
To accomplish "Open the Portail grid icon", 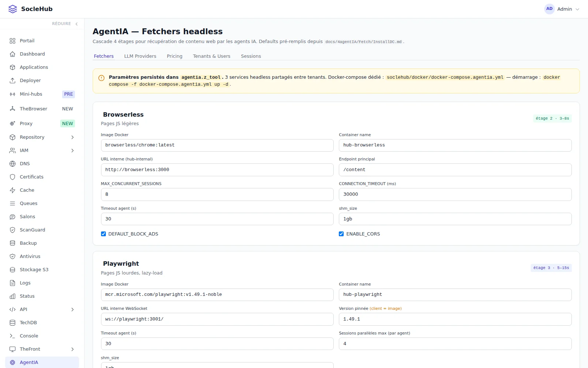I will click(12, 41).
